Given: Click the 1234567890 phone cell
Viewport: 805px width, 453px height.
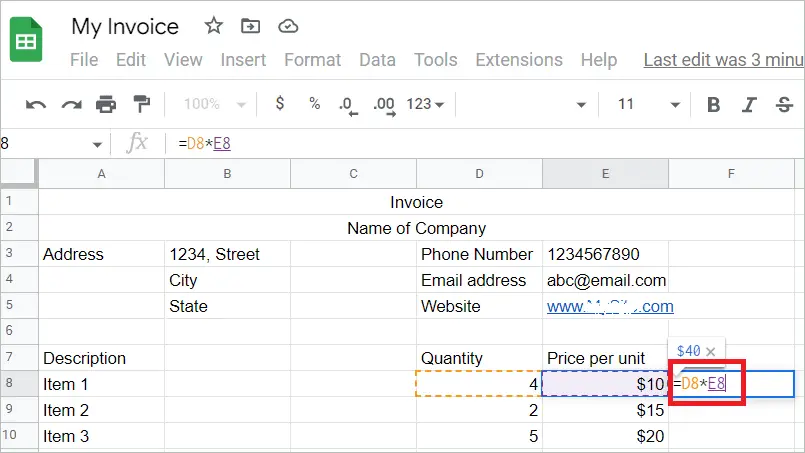Looking at the screenshot, I should (605, 254).
